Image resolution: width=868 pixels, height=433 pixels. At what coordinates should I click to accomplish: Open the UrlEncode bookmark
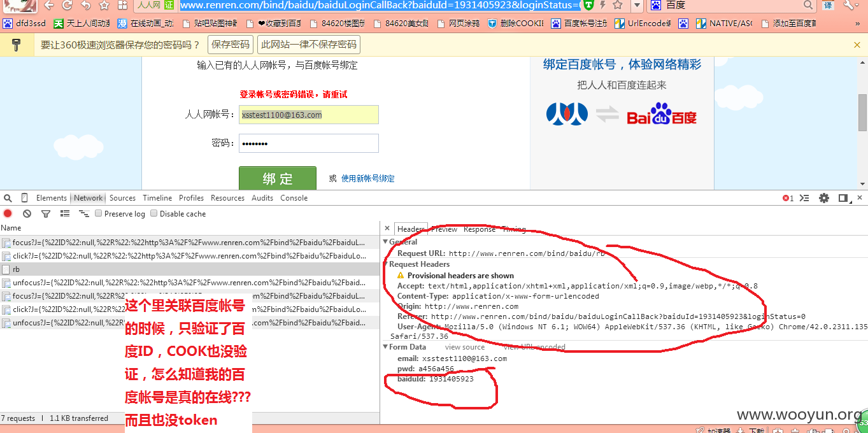click(x=643, y=24)
